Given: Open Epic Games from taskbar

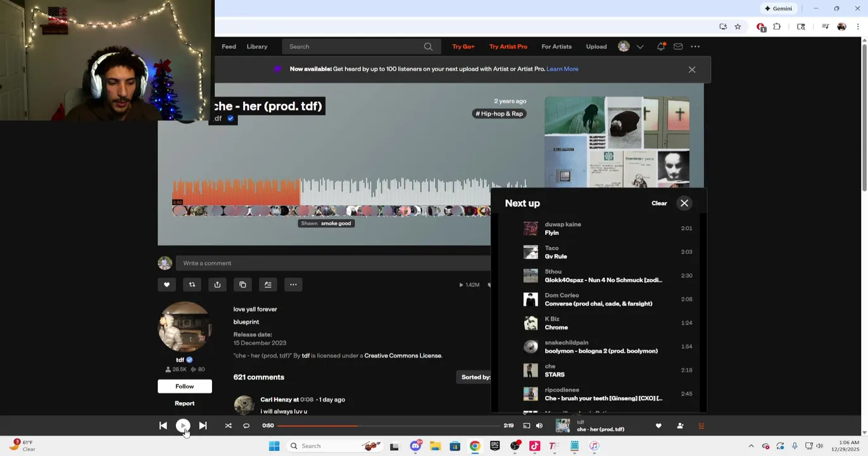Looking at the screenshot, I should click(494, 446).
